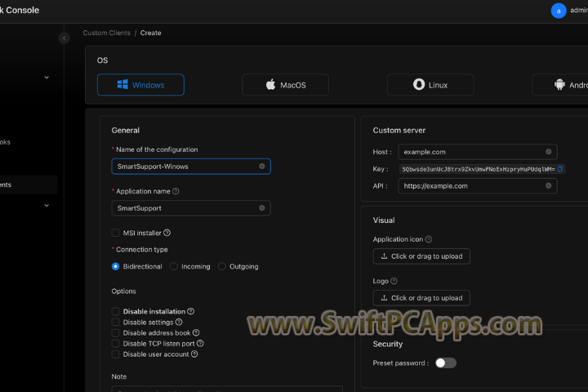
Task: Select Outgoing connection type
Action: 222,266
